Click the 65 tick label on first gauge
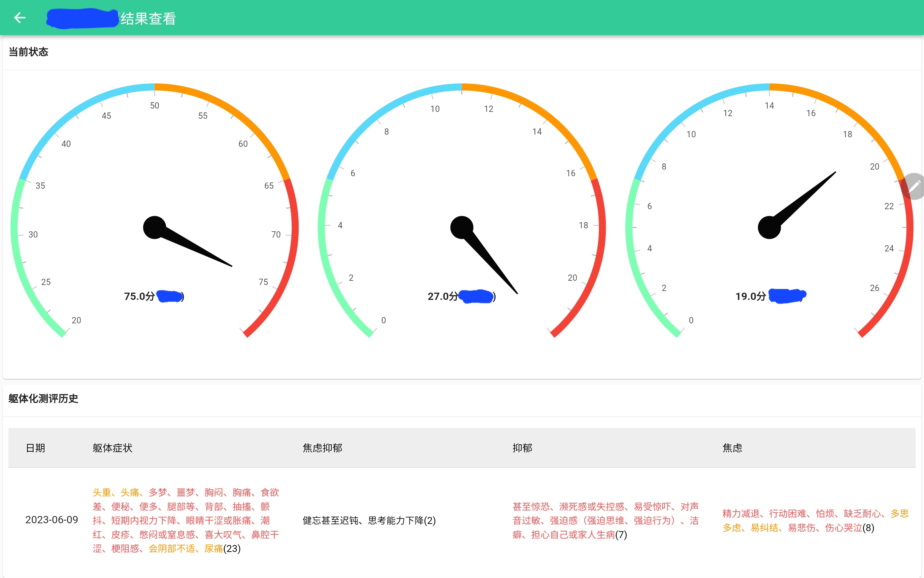924x578 pixels. point(269,186)
